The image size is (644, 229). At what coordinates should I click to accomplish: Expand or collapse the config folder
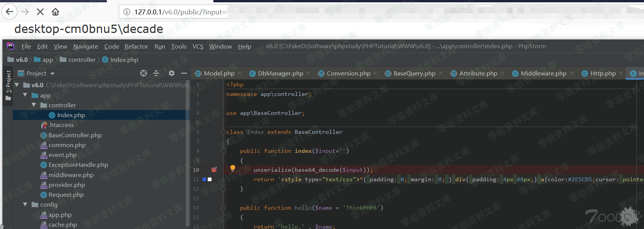[25, 204]
